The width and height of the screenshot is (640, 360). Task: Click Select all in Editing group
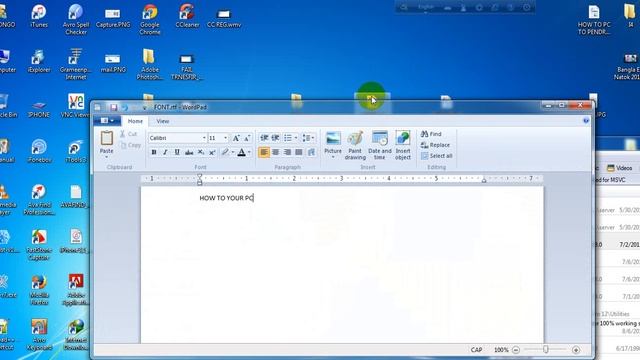pyautogui.click(x=436, y=156)
